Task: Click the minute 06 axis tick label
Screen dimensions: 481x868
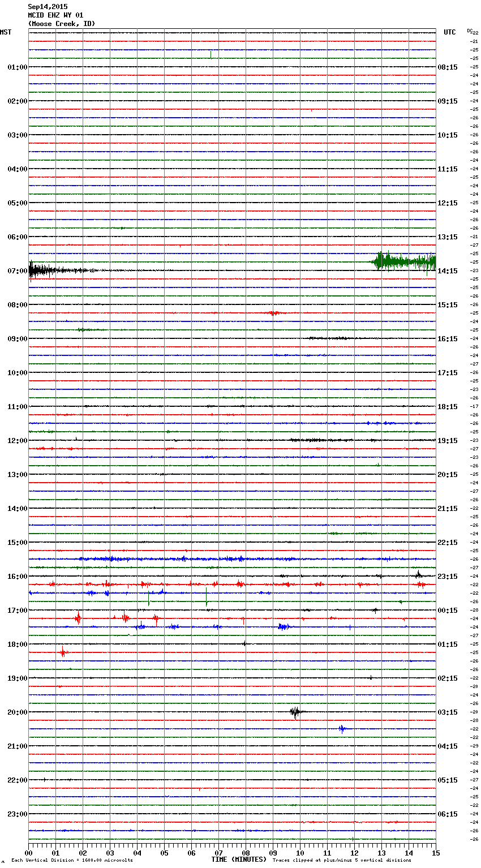Action: tap(191, 853)
